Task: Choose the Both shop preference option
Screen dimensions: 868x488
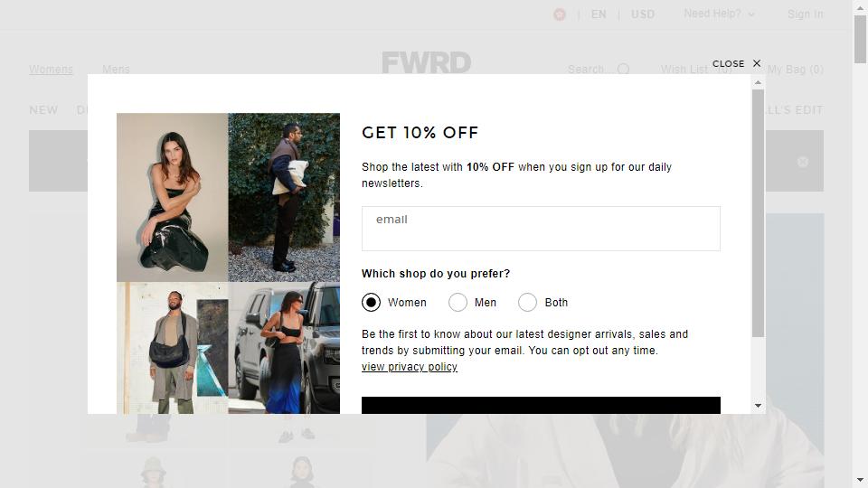Action: (x=527, y=302)
